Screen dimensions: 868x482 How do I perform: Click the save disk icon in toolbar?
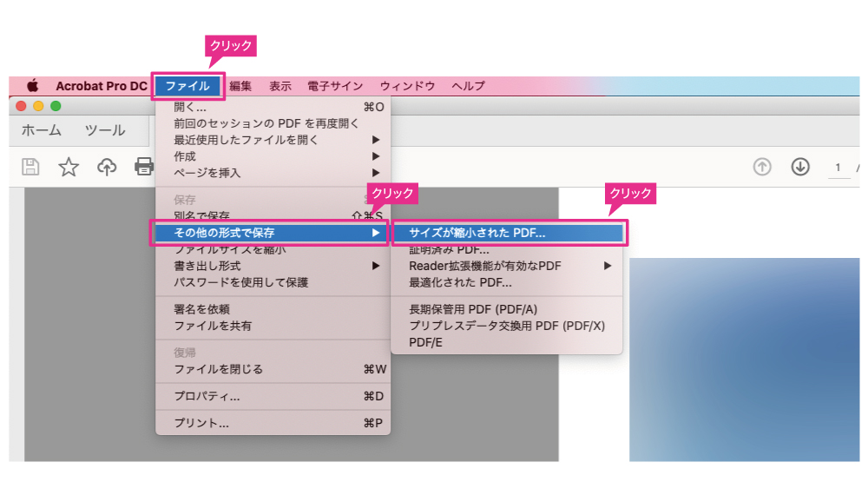(30, 167)
